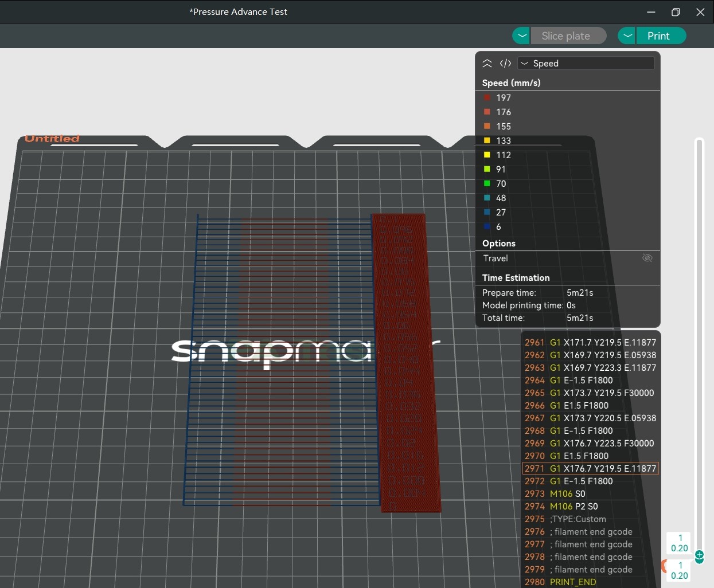Collapse the legend panel with double-chevron icon

487,63
